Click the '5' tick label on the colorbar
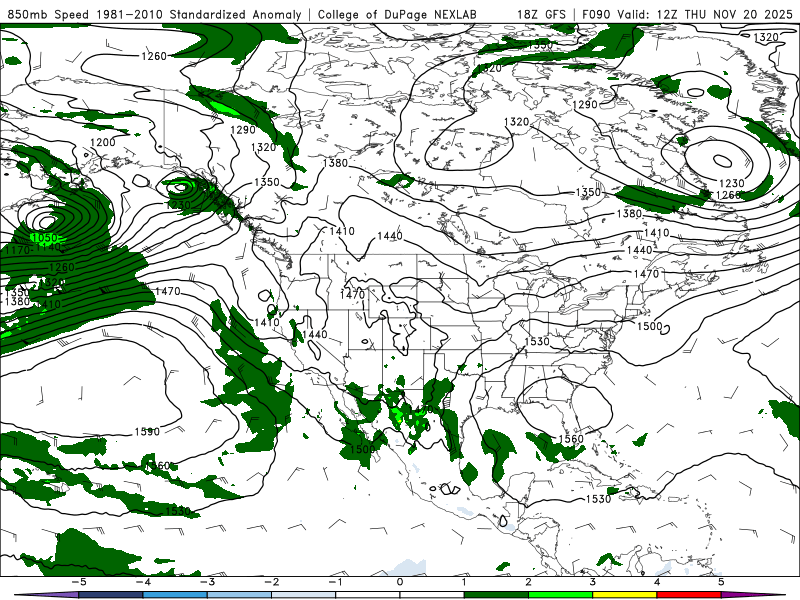Image resolution: width=800 pixels, height=600 pixels. [x=720, y=582]
